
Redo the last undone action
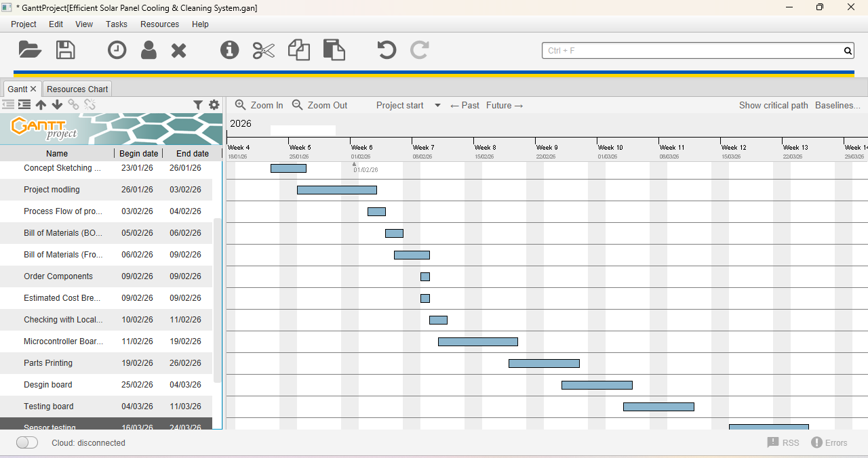pyautogui.click(x=420, y=49)
